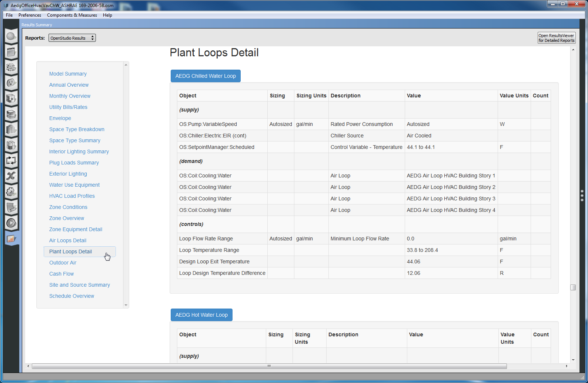Open the File menu
Screen dimensions: 588x383
[9, 15]
